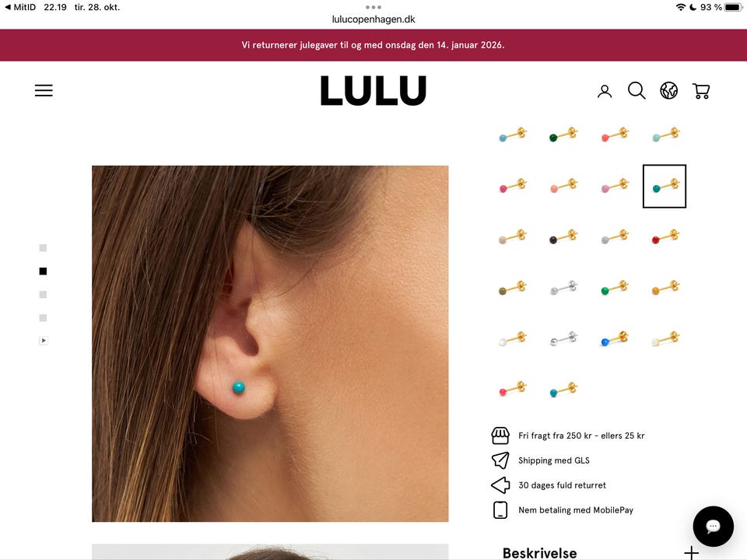Play the product video indicator
Screen dimensions: 747x560
[44, 341]
